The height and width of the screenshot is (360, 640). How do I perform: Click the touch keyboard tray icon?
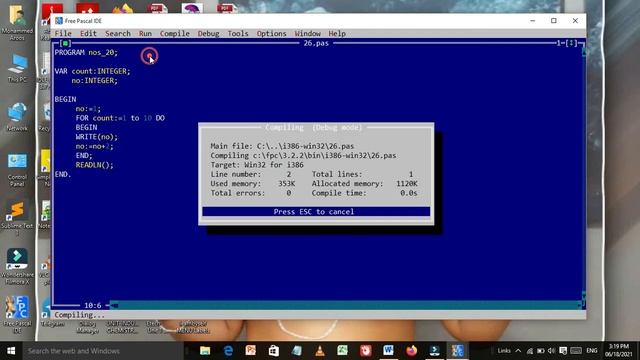click(576, 351)
